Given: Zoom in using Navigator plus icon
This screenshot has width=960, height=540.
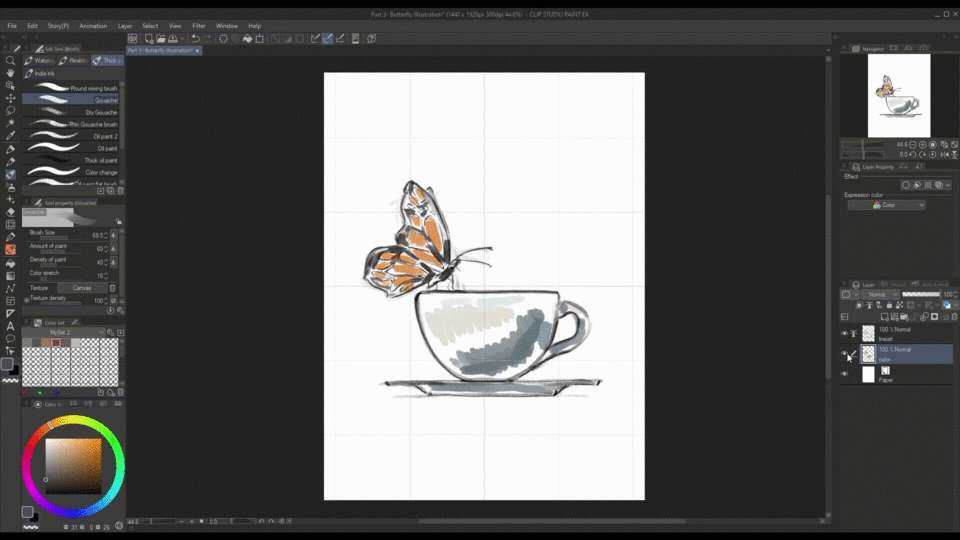Looking at the screenshot, I should coord(923,144).
